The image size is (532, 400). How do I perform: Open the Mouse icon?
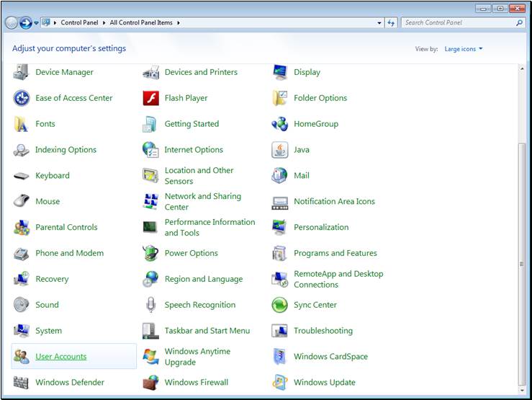click(x=21, y=201)
